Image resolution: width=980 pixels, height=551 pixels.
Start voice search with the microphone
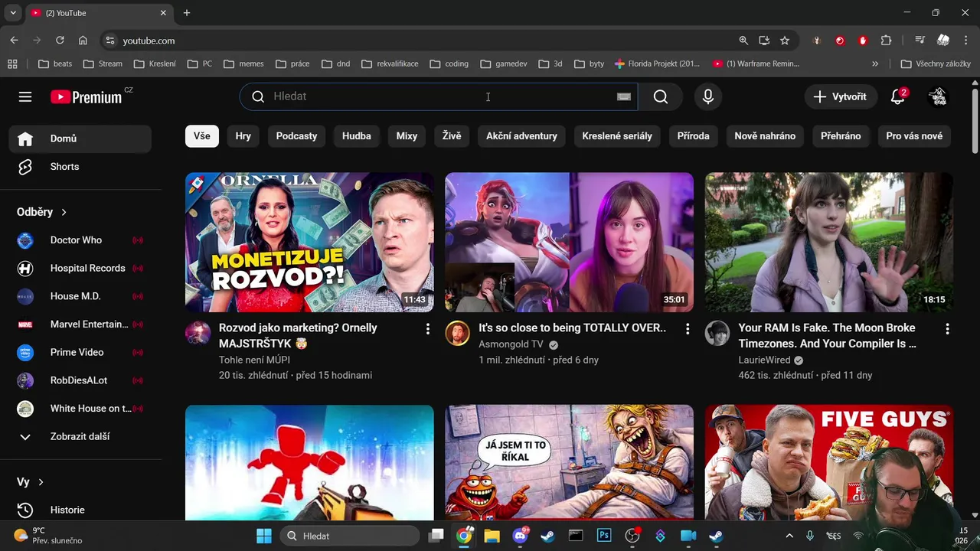[x=708, y=96]
